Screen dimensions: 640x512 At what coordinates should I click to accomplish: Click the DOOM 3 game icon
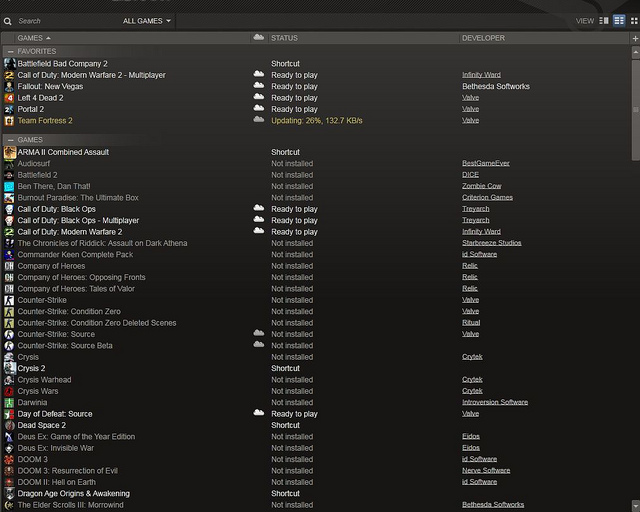coord(9,459)
